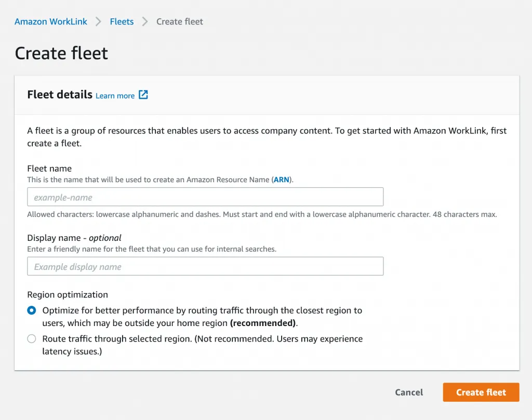Select the optimize for better performance radio button
532x420 pixels.
(x=32, y=310)
